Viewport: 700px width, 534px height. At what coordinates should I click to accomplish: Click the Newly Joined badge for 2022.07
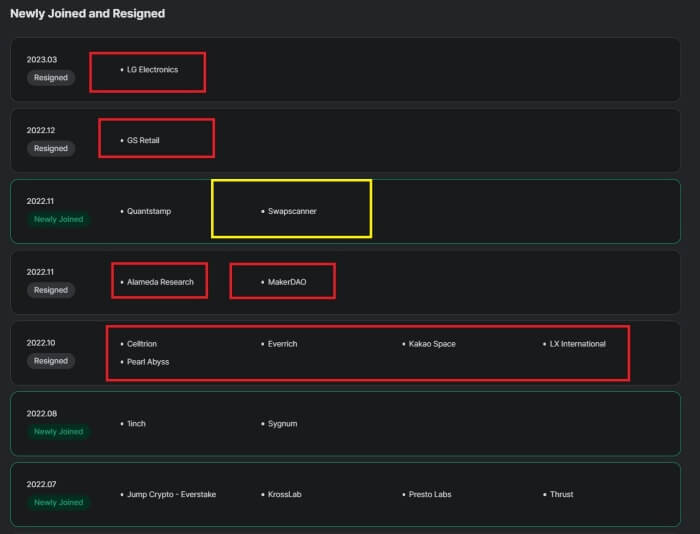coord(58,502)
